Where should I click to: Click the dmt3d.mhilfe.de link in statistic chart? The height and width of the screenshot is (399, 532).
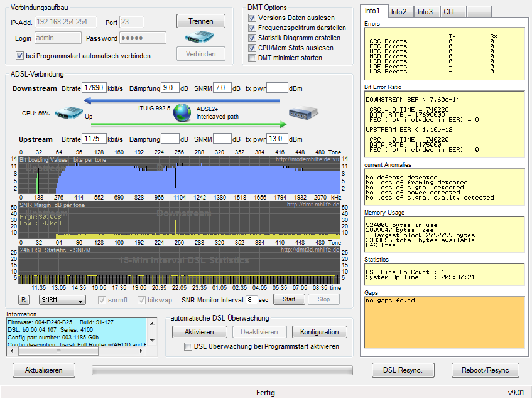310,250
